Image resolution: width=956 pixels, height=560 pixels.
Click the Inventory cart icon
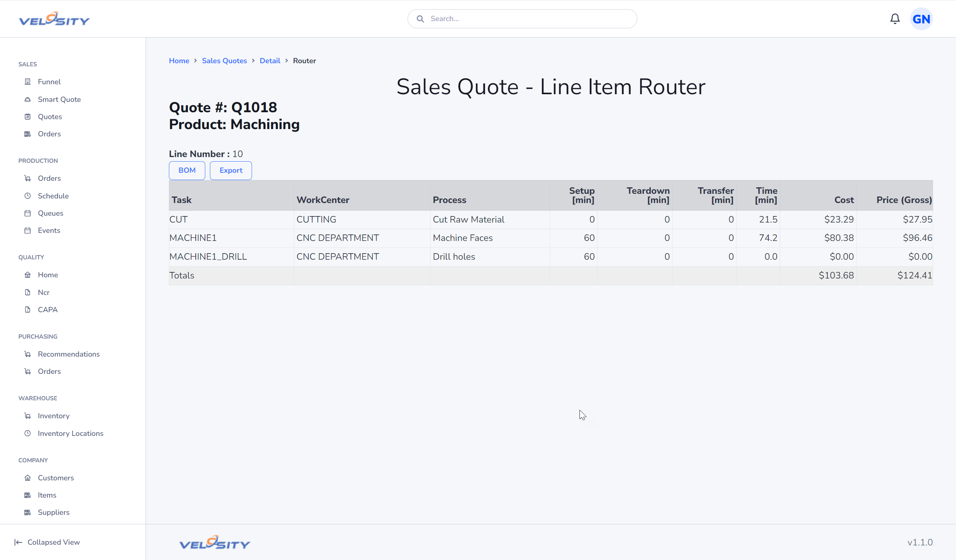point(28,416)
